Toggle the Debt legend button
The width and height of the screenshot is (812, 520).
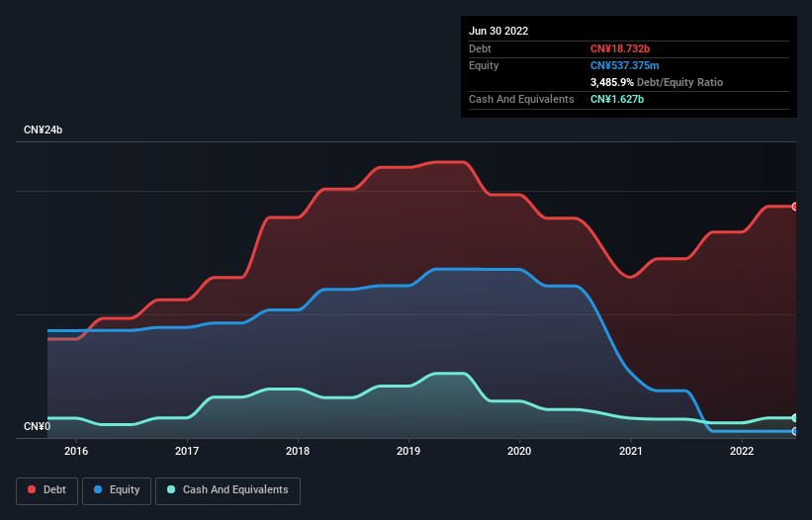47,490
